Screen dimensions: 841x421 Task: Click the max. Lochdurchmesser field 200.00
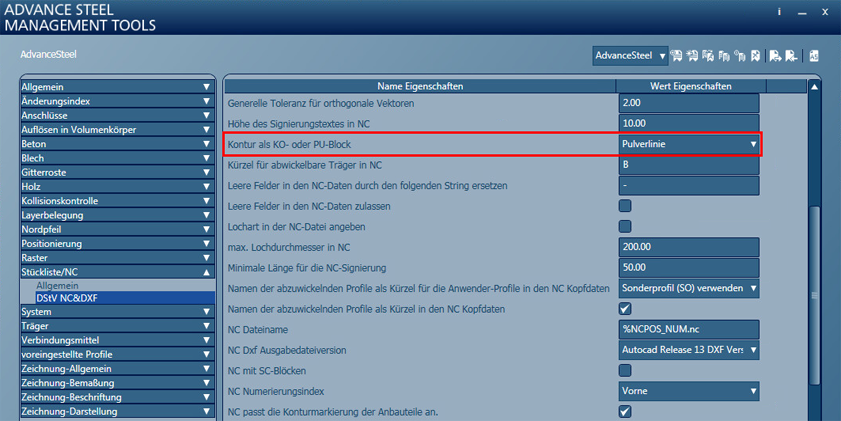coord(689,247)
